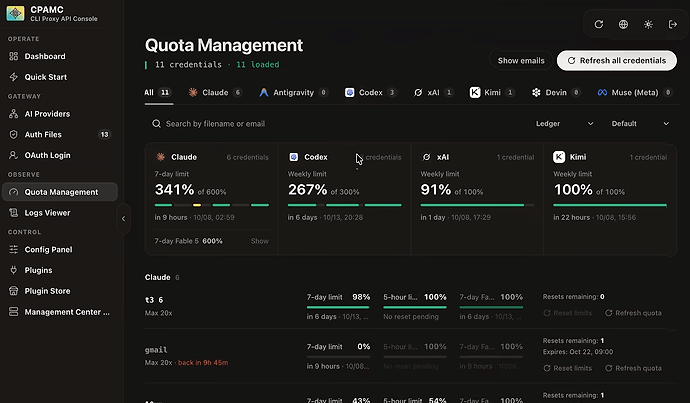690x403 pixels.
Task: Click Refresh quota for gmail credential
Action: [633, 368]
